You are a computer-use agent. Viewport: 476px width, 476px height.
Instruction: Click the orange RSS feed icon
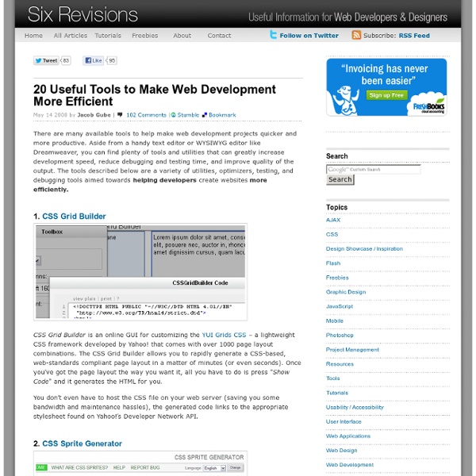tap(356, 35)
